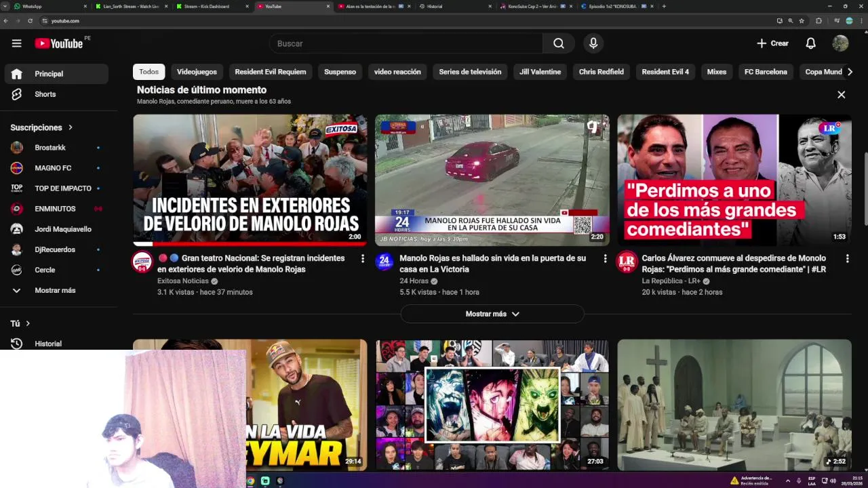Switch to Stream - Kick Dashboard tab
This screenshot has width=868, height=488.
point(212,6)
